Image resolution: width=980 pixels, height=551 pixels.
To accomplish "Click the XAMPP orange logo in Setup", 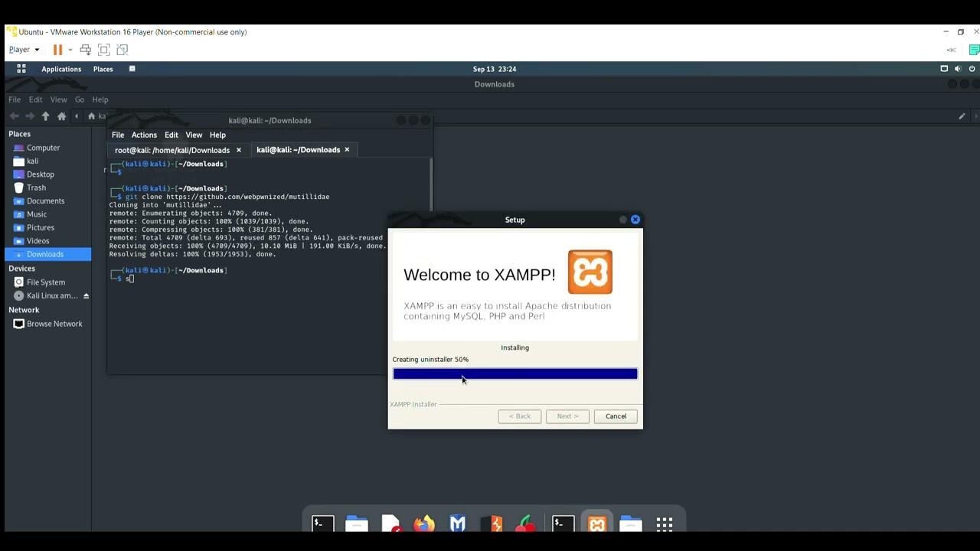I will pyautogui.click(x=590, y=272).
